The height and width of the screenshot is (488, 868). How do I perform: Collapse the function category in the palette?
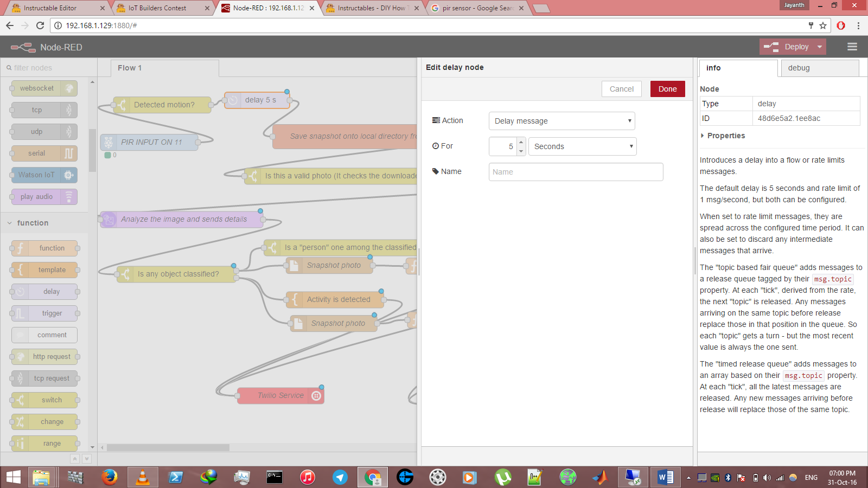(9, 223)
